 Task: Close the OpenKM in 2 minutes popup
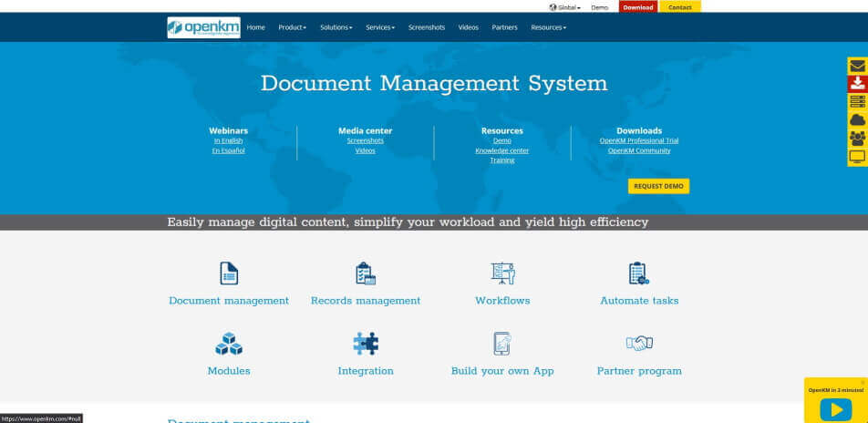click(863, 382)
